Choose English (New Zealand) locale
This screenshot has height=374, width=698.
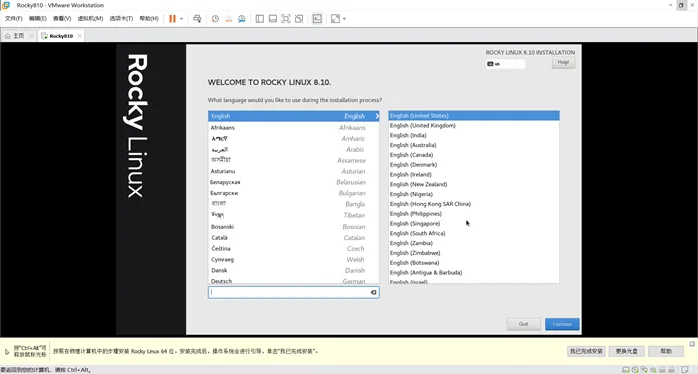[x=474, y=184]
